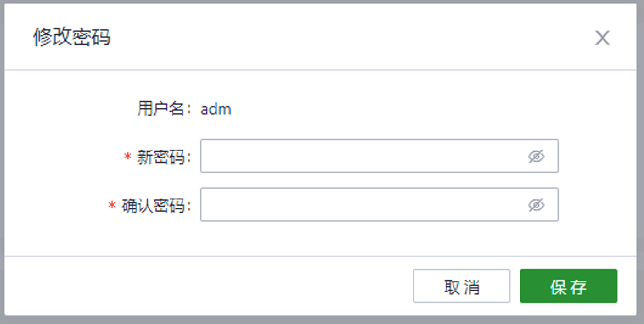Dismiss dialog using the top-right X icon
The image size is (644, 324).
click(x=602, y=38)
